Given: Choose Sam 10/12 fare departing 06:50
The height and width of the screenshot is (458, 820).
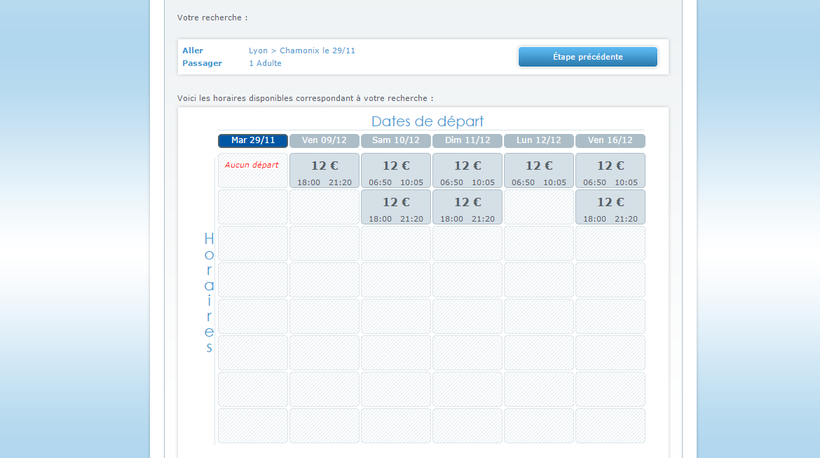Looking at the screenshot, I should 396,171.
